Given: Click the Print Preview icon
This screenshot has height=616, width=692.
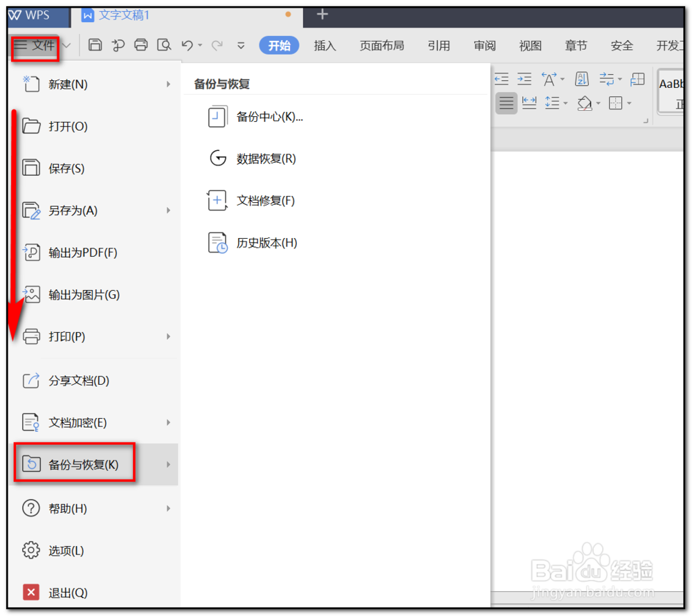Looking at the screenshot, I should 165,44.
